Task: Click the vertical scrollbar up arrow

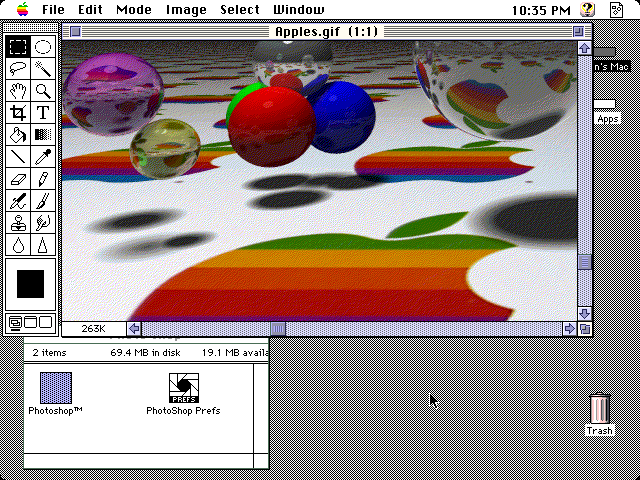Action: [x=584, y=48]
